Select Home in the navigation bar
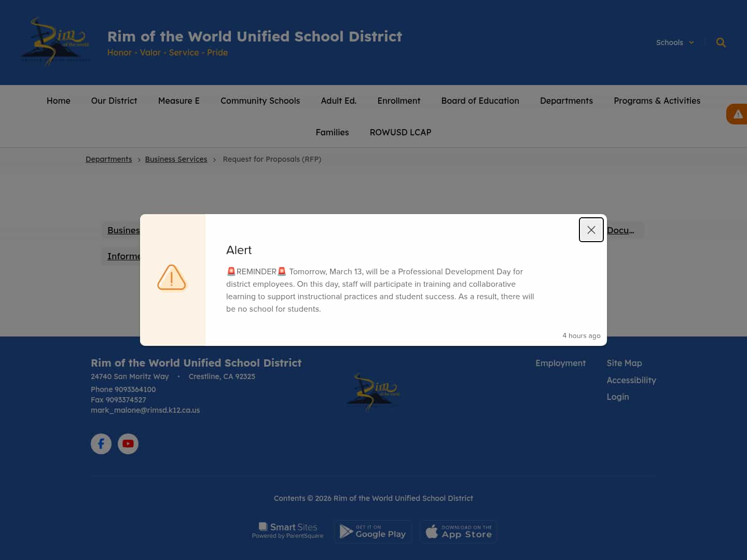This screenshot has width=747, height=560. click(58, 101)
